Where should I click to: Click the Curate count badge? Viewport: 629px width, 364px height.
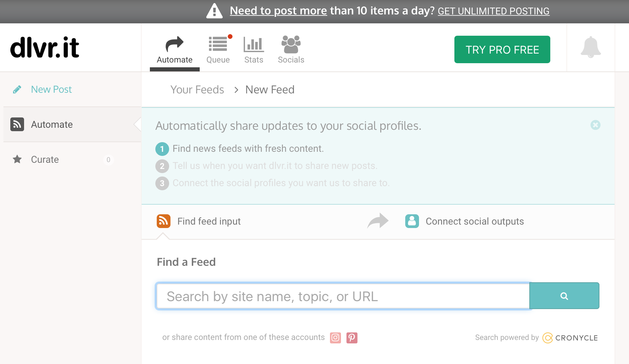pyautogui.click(x=108, y=160)
